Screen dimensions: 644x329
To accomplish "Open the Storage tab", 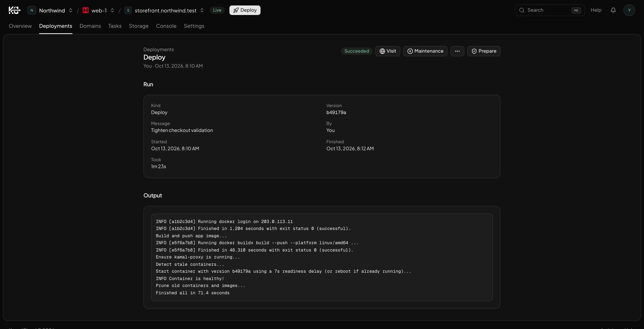I will [x=139, y=26].
